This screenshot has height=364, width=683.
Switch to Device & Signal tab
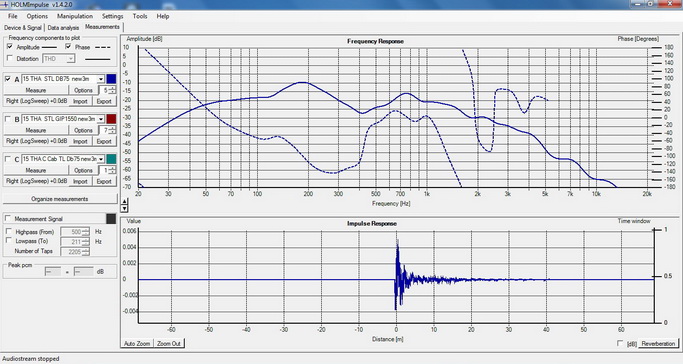coord(23,27)
